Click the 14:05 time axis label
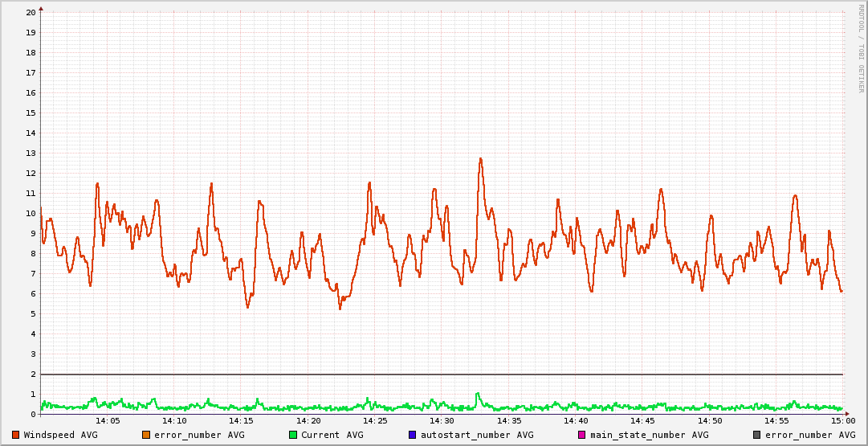Image resolution: width=868 pixels, height=446 pixels. coord(108,421)
